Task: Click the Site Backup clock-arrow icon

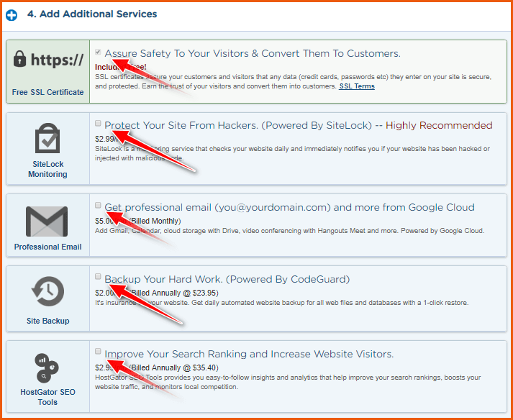Action: click(x=47, y=291)
